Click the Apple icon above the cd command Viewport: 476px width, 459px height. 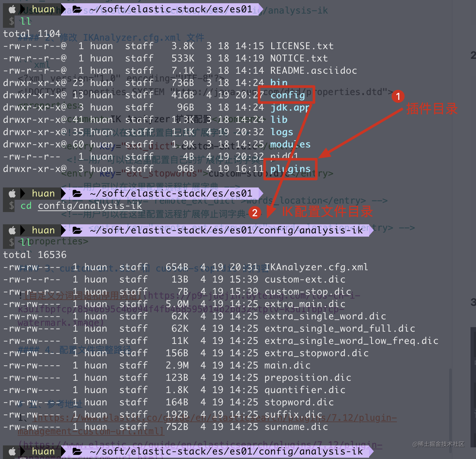click(x=12, y=194)
